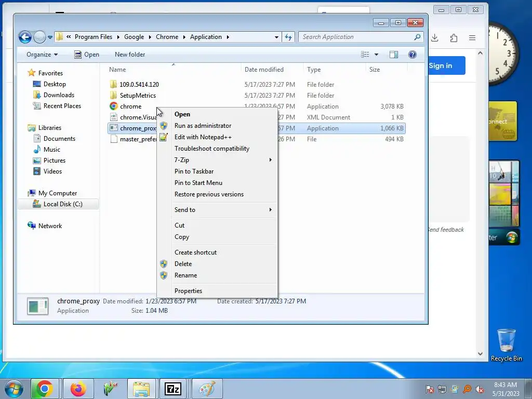Click Chrome in the breadcrumb path
Image resolution: width=532 pixels, height=399 pixels.
[x=167, y=37]
